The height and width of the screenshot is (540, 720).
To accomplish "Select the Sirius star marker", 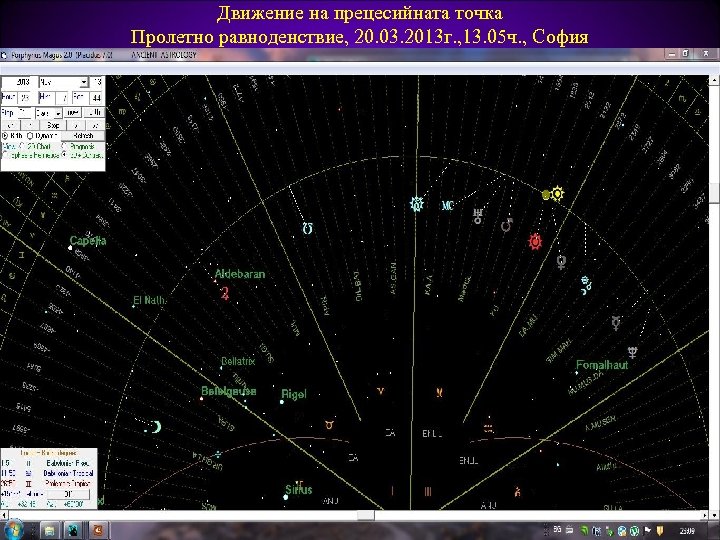I will (x=286, y=497).
